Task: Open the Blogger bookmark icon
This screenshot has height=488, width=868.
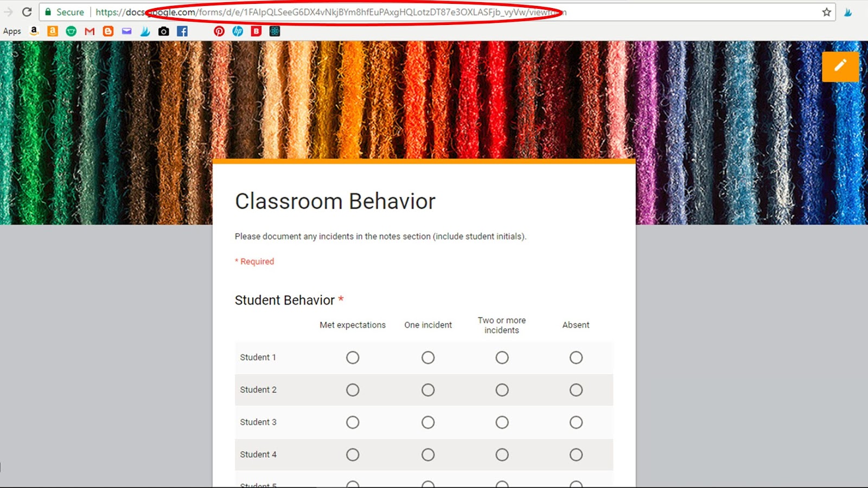Action: [107, 31]
